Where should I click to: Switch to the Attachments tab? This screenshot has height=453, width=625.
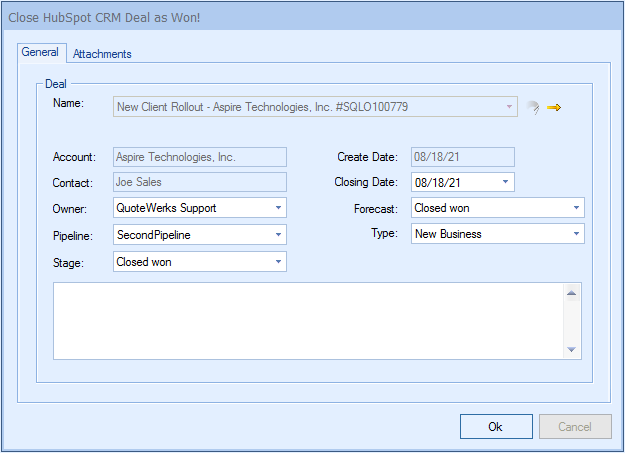click(x=102, y=54)
